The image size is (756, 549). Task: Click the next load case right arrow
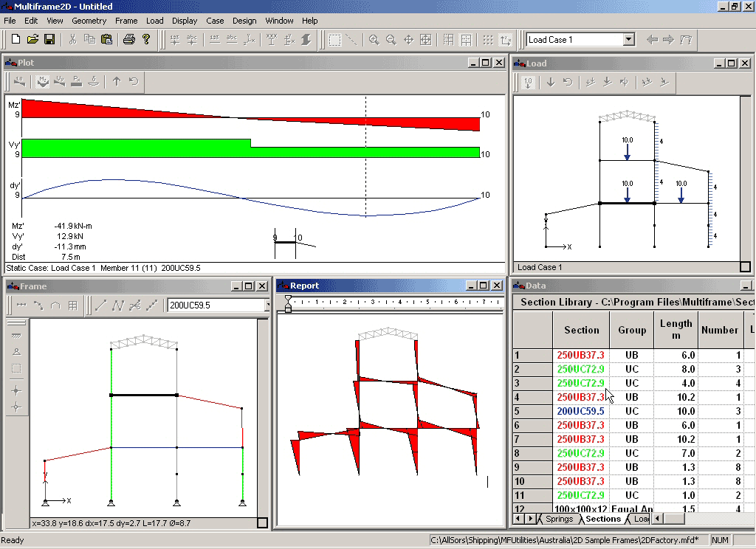[x=668, y=40]
